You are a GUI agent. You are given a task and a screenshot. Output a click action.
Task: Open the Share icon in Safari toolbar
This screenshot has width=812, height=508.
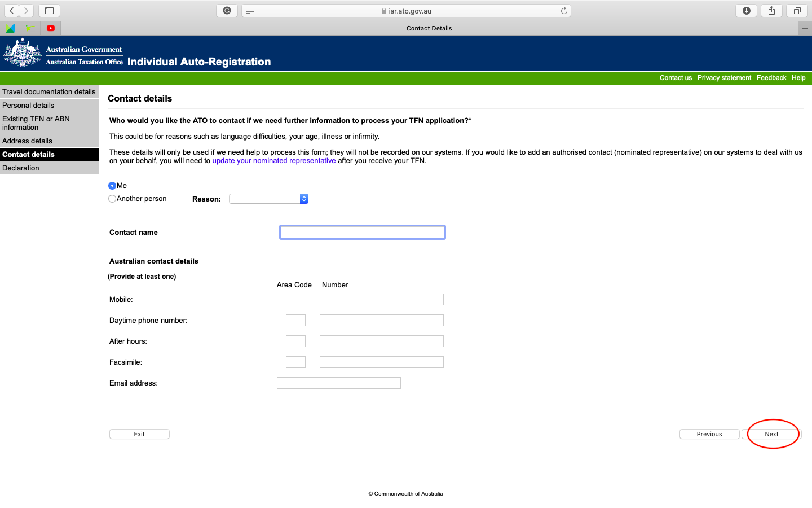coord(771,11)
